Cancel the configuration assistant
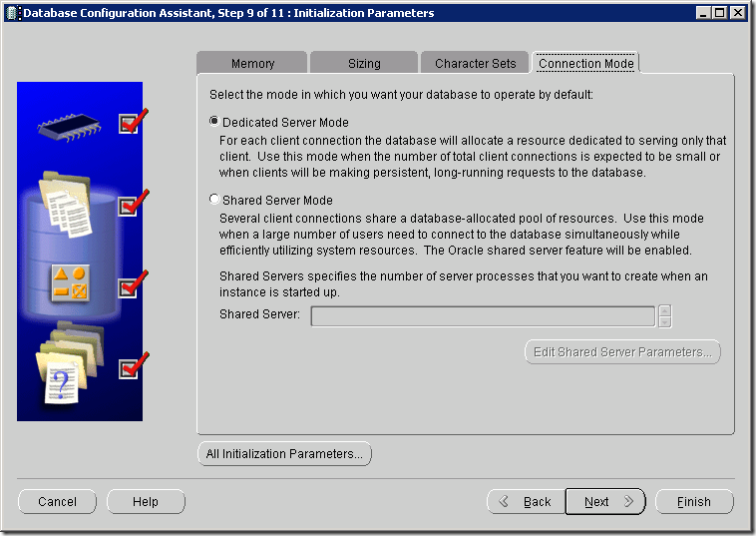Viewport: 756px width, 536px height. [58, 502]
